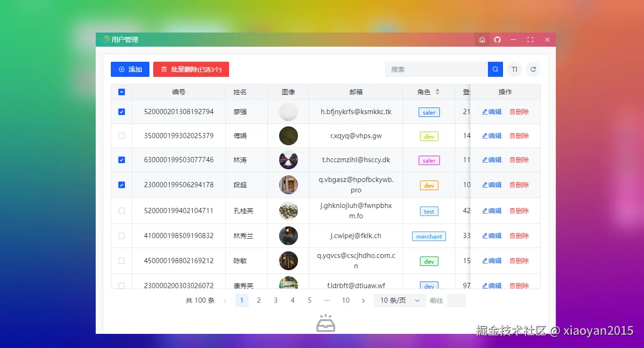This screenshot has width=644, height=348.
Task: Click 添加 button to add user
Action: [x=130, y=69]
